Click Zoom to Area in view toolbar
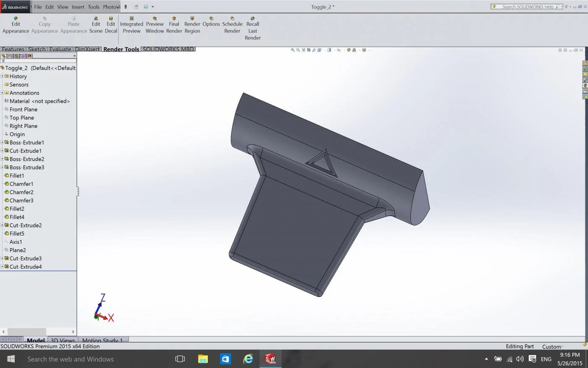Screen dimensions: 588x368 [298, 50]
